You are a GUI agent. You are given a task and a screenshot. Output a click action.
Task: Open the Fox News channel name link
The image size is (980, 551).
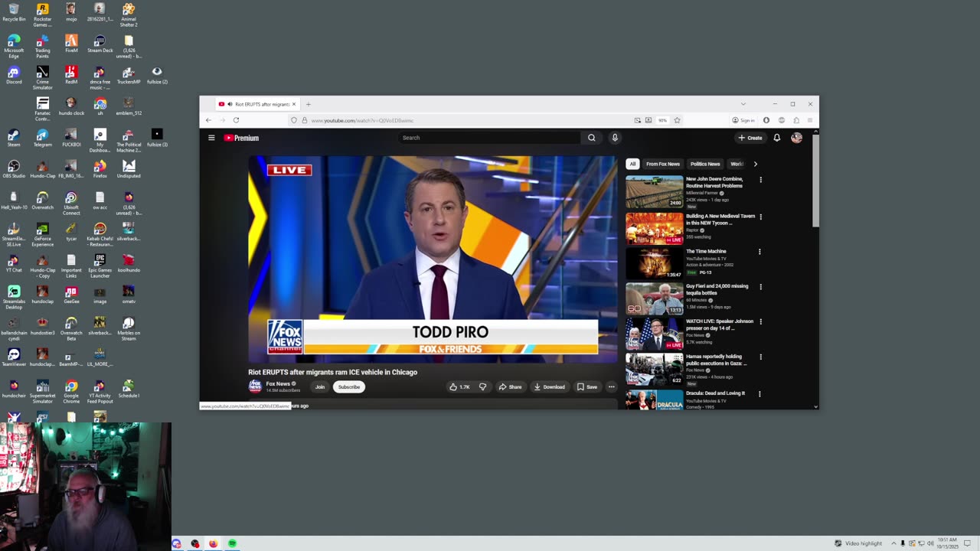(x=278, y=383)
